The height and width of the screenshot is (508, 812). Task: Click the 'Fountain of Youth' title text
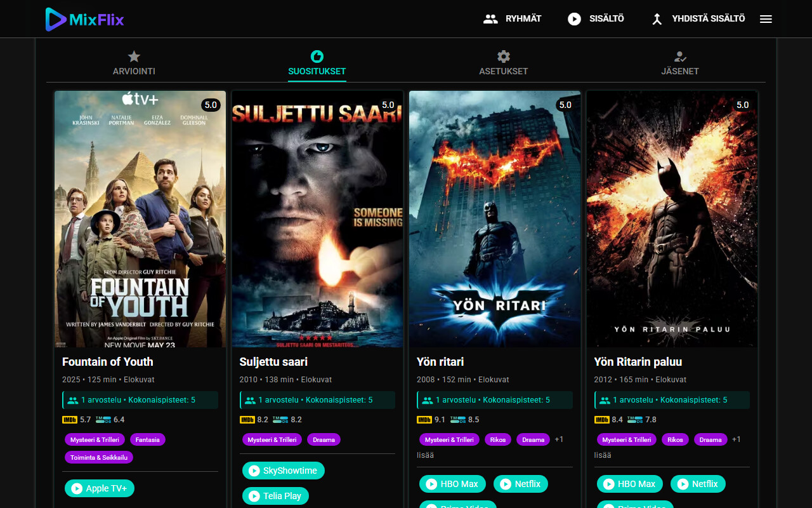[108, 362]
